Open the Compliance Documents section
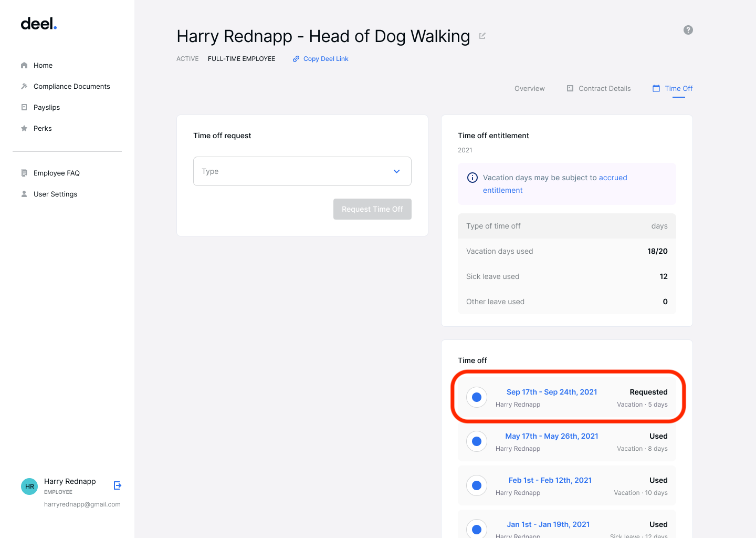This screenshot has height=538, width=756. (x=71, y=86)
